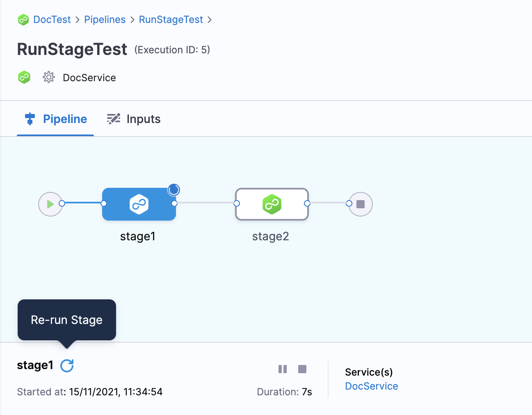532x415 pixels.
Task: Open the DocService link under Service(s)
Action: [x=371, y=386]
